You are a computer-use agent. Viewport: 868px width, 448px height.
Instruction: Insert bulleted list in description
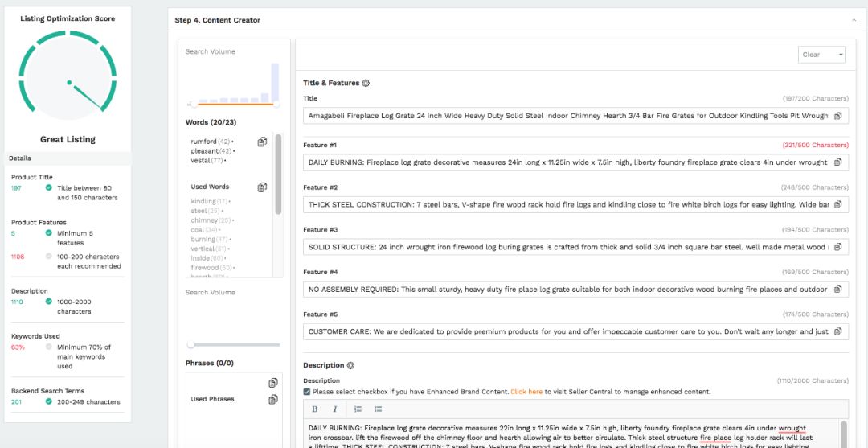378,409
